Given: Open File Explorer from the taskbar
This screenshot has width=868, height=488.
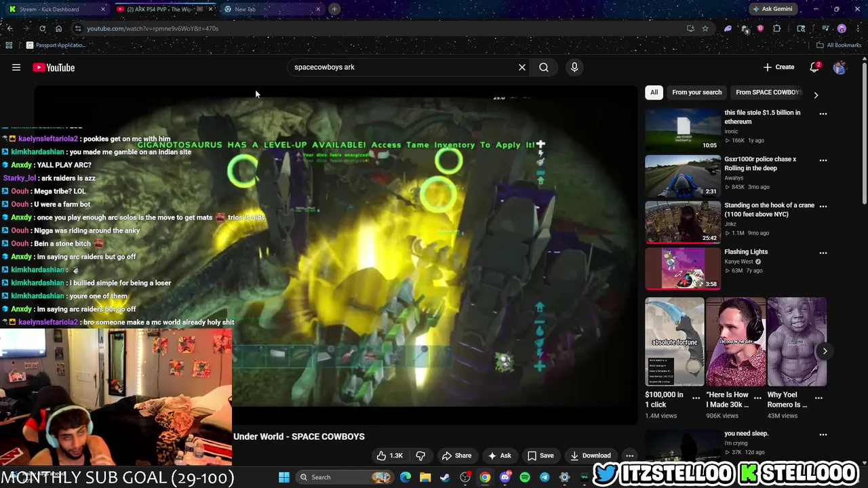Looking at the screenshot, I should [x=425, y=477].
